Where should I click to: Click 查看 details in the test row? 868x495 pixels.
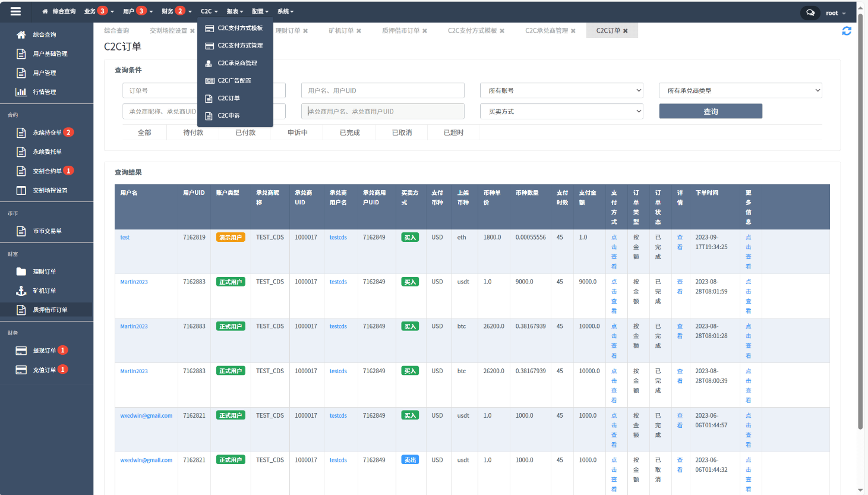(x=680, y=242)
